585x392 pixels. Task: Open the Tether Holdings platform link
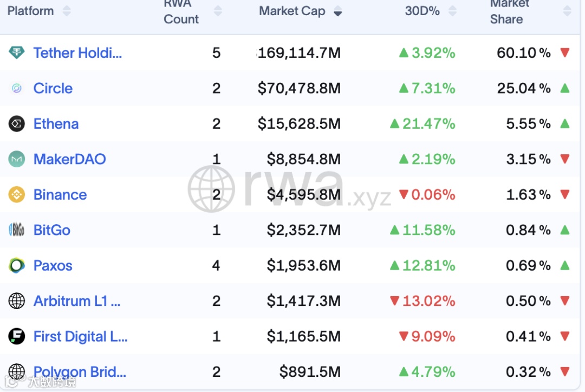coord(77,53)
